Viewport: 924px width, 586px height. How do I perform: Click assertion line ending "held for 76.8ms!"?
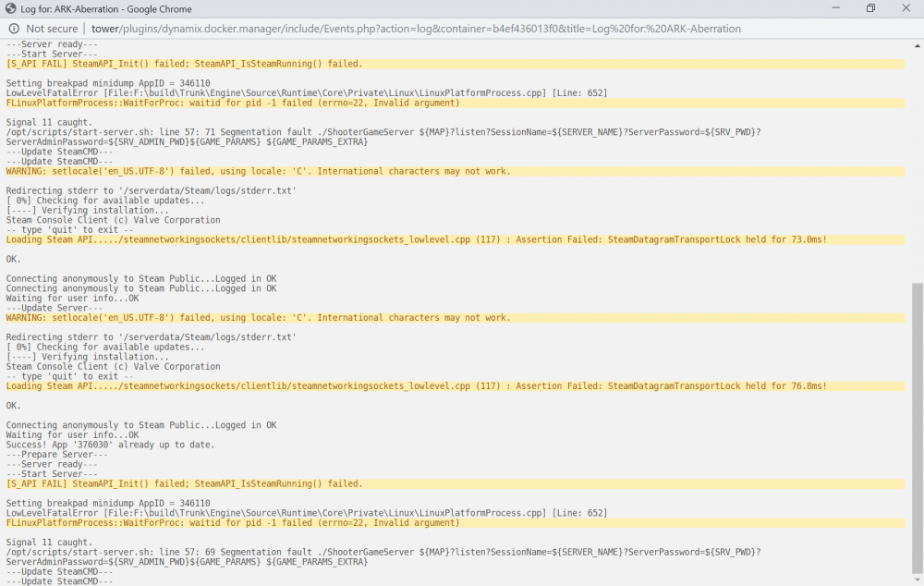click(455, 386)
